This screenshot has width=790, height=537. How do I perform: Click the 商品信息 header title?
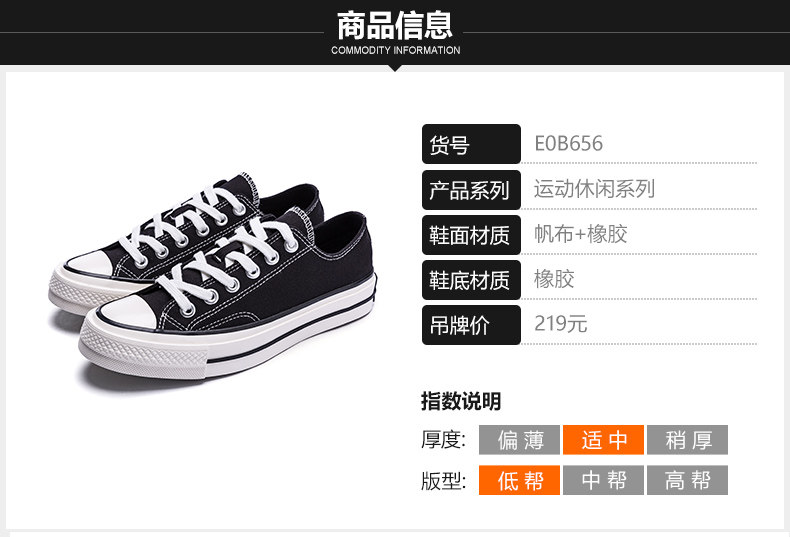(x=395, y=26)
